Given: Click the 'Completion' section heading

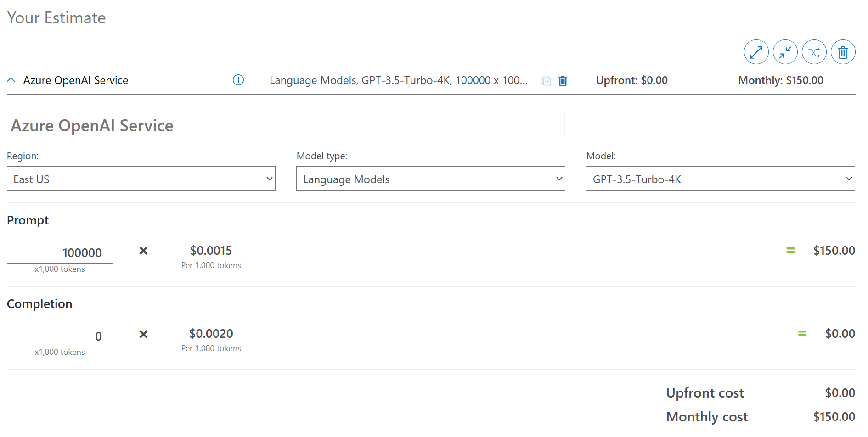Looking at the screenshot, I should point(39,304).
